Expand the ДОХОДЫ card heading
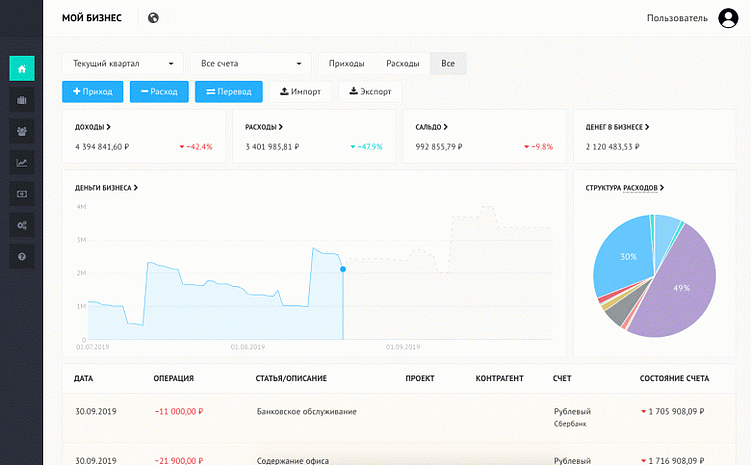This screenshot has width=751, height=465. 92,127
